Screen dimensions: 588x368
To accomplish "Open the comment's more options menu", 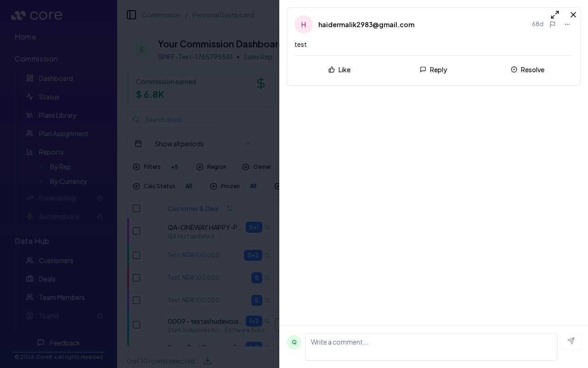I will click(567, 24).
